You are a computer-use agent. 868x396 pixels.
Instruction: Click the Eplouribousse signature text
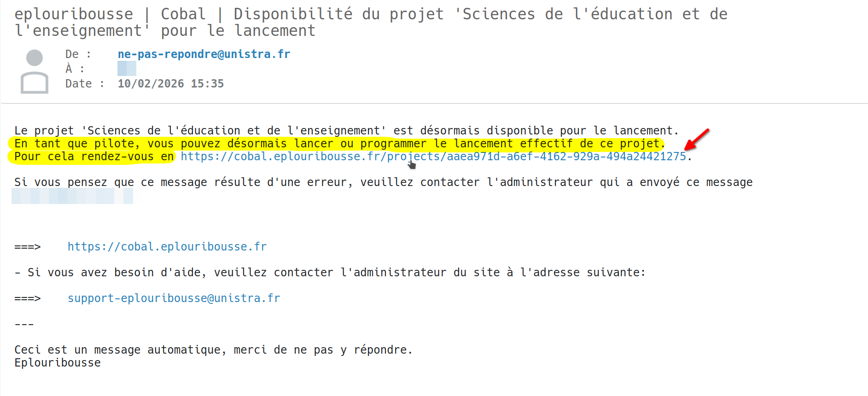[58, 363]
